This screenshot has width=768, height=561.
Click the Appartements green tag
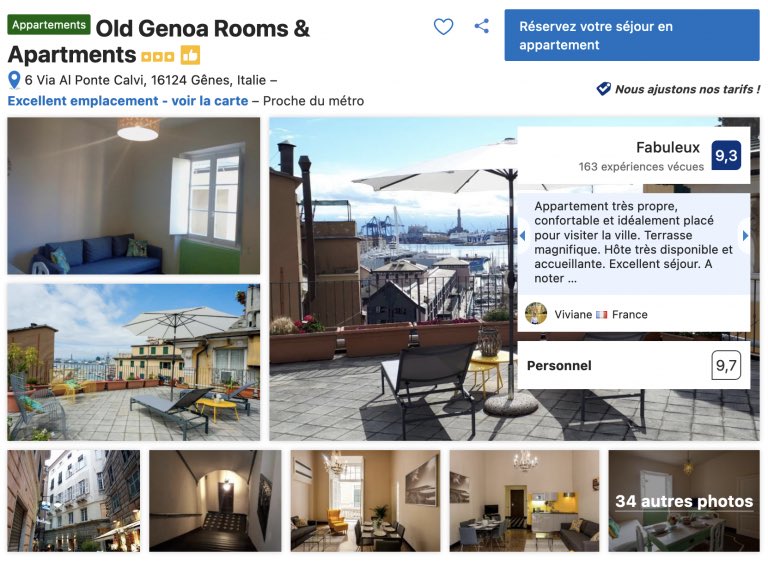49,24
